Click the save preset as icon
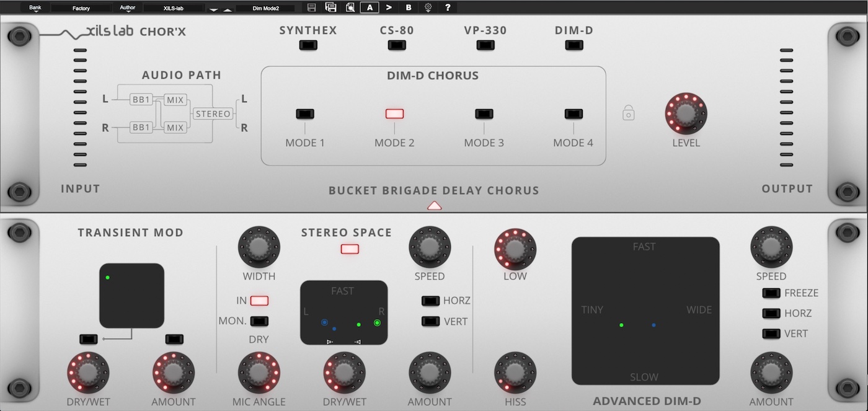Screen dimensions: 868x411 click(x=330, y=7)
